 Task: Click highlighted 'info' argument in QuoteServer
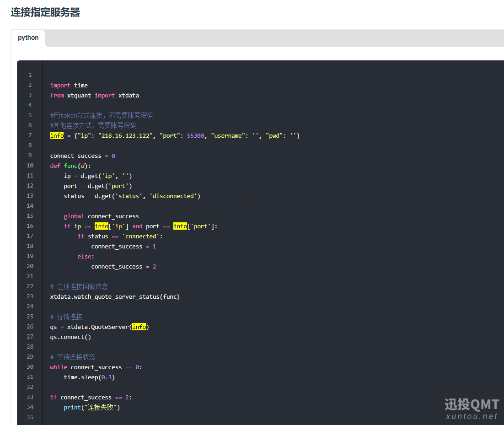click(139, 327)
